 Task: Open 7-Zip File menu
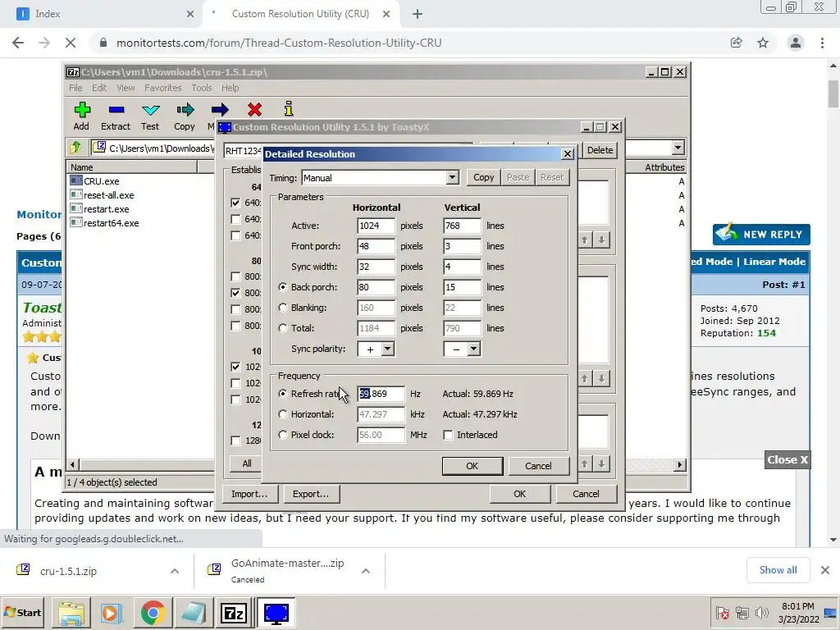tap(75, 88)
